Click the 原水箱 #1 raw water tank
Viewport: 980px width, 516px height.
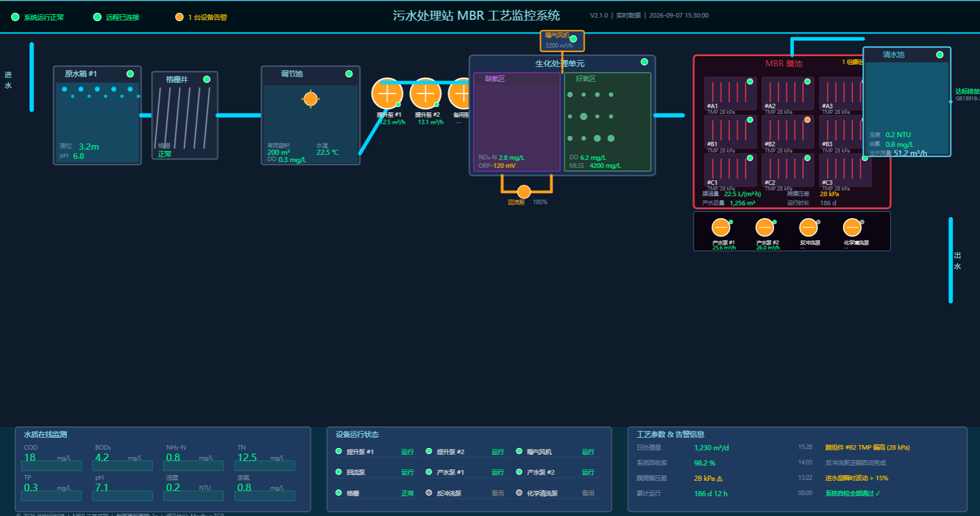tap(97, 115)
